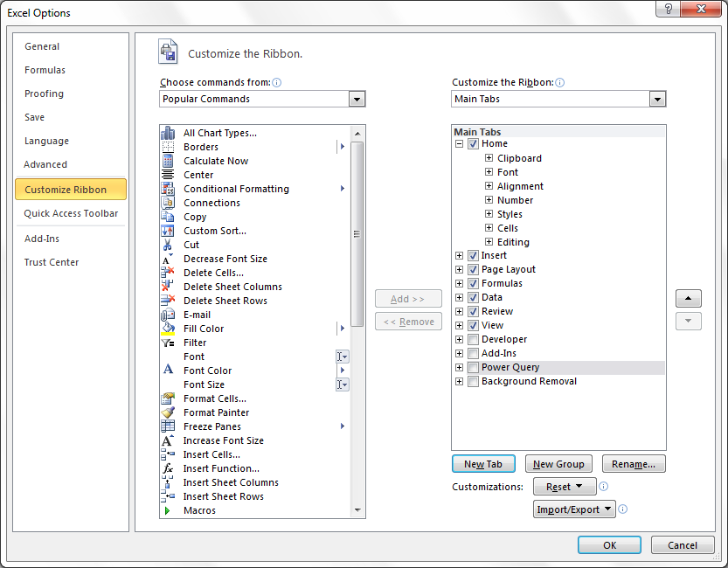Image resolution: width=728 pixels, height=568 pixels.
Task: Open the Proofing options page
Action: 71,94
